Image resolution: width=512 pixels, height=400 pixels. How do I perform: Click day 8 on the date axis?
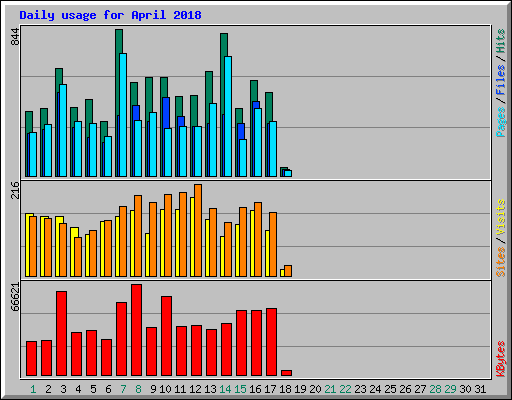click(138, 389)
